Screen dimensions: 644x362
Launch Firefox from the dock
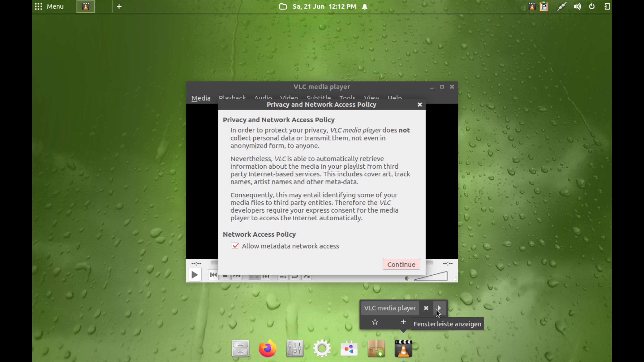click(x=267, y=348)
